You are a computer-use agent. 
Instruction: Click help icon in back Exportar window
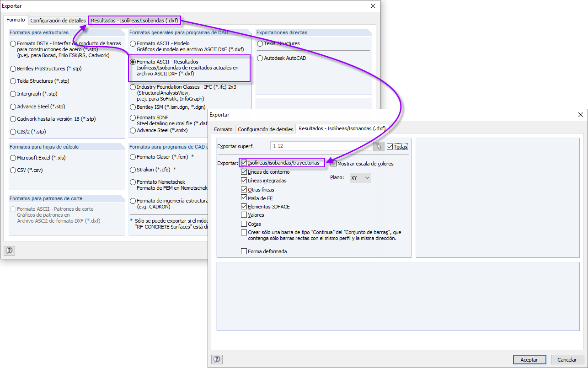coord(9,251)
